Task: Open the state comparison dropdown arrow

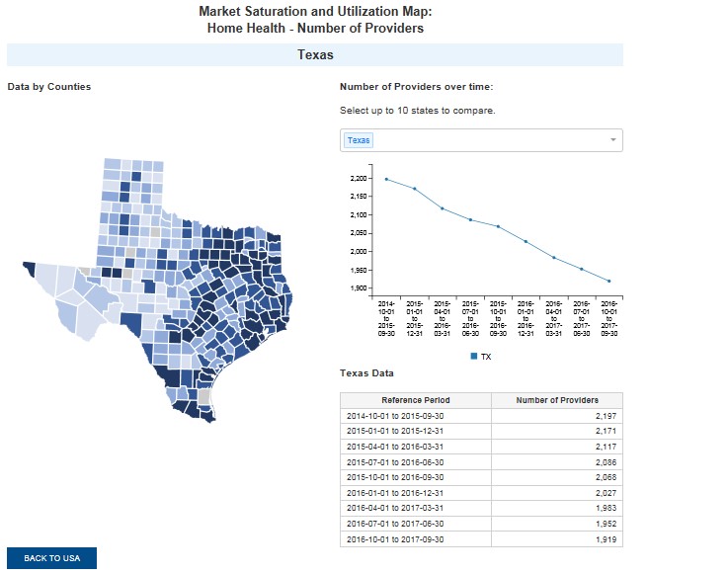Action: tap(612, 140)
